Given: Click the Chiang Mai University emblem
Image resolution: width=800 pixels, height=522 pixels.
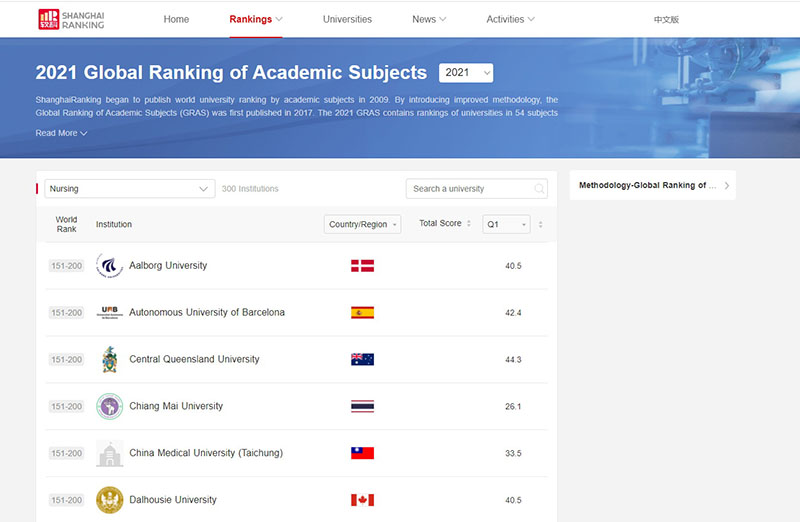Looking at the screenshot, I should point(110,406).
